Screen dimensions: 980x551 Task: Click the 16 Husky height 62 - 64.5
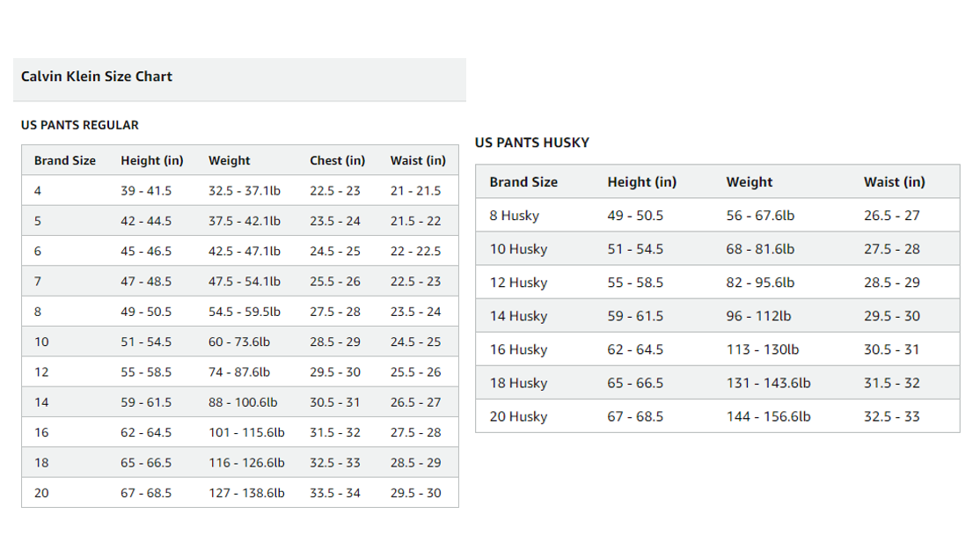(x=636, y=349)
